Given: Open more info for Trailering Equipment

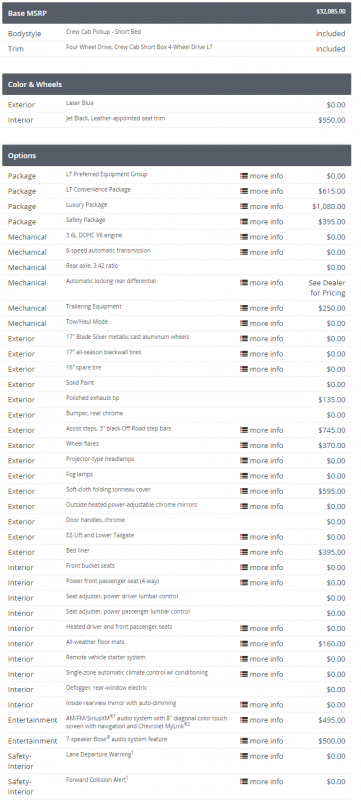Looking at the screenshot, I should click(x=262, y=308).
